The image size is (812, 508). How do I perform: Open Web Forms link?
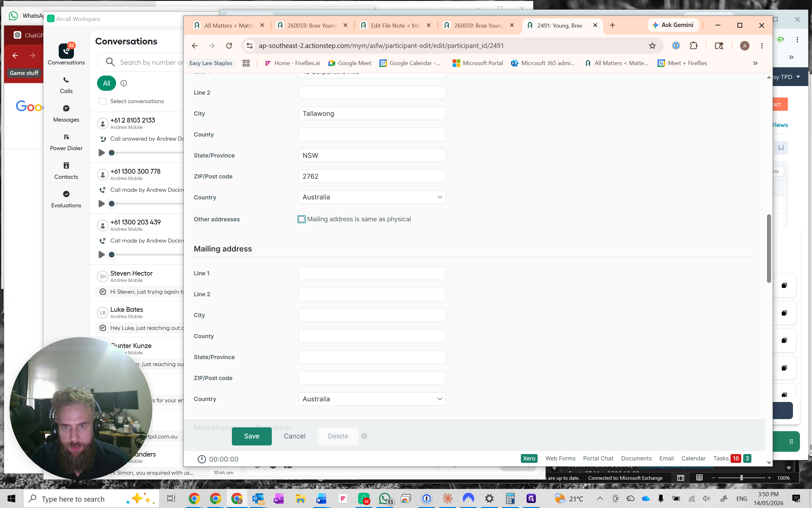coord(560,458)
